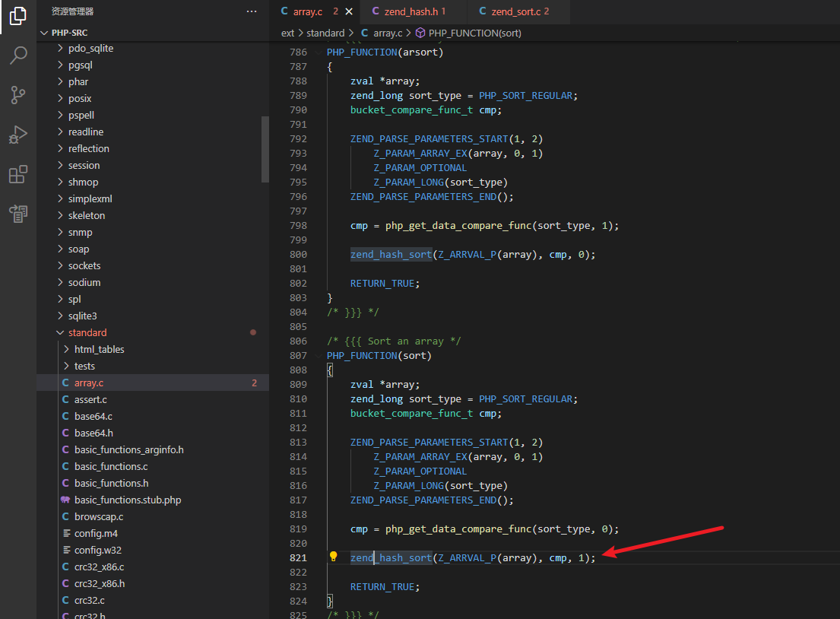Viewport: 840px width, 619px height.
Task: Open the Search view icon
Action: click(x=17, y=56)
